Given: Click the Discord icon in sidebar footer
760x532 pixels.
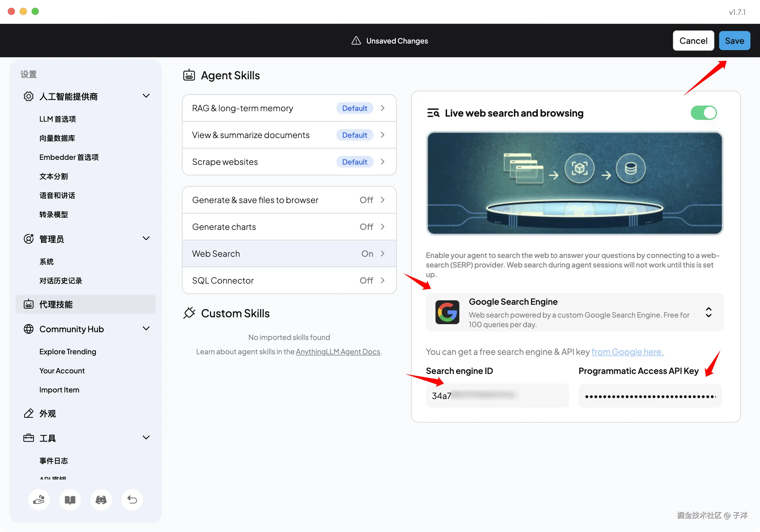Looking at the screenshot, I should [101, 499].
